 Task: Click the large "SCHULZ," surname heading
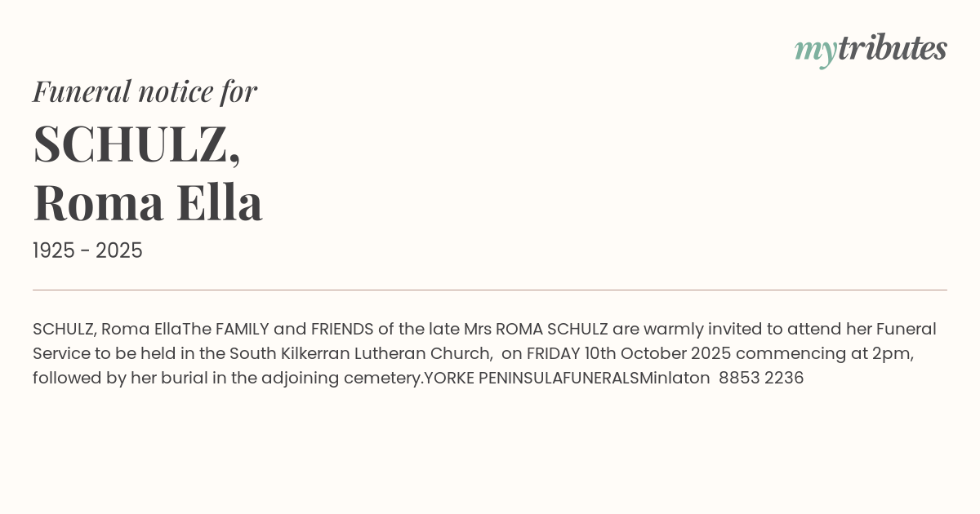pos(136,144)
